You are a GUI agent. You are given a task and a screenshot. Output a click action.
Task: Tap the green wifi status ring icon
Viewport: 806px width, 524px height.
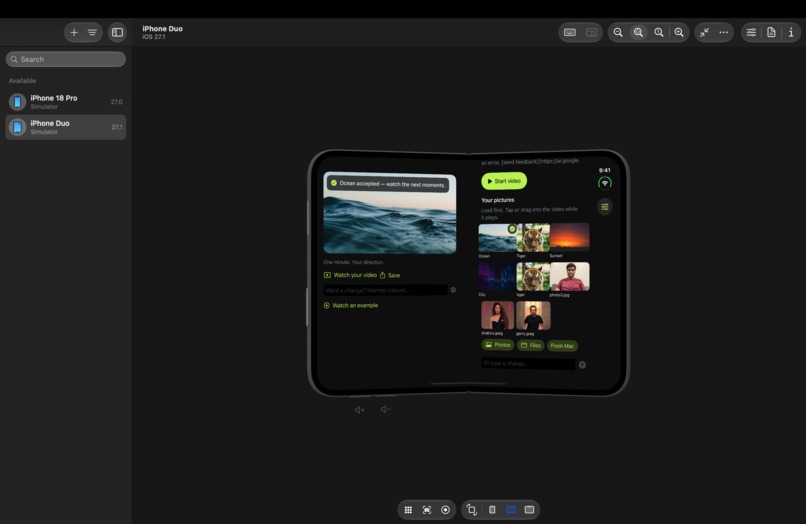pyautogui.click(x=604, y=183)
